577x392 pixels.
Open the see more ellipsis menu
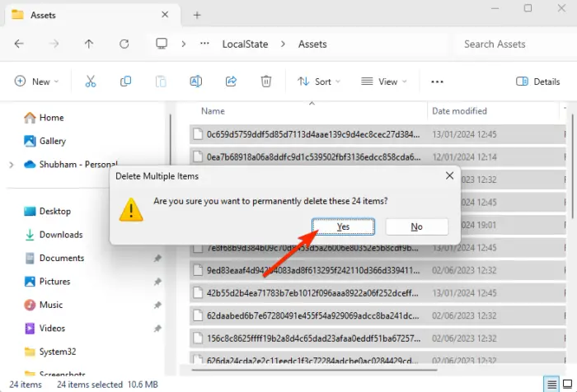click(437, 82)
